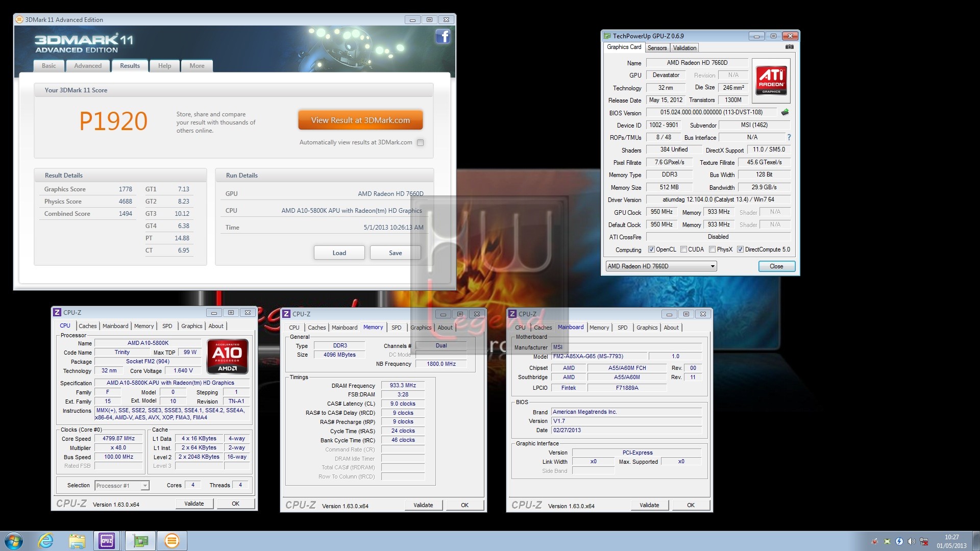Click the DRAM Frequency 933.3 MHz value
Image resolution: width=980 pixels, height=551 pixels.
(403, 386)
